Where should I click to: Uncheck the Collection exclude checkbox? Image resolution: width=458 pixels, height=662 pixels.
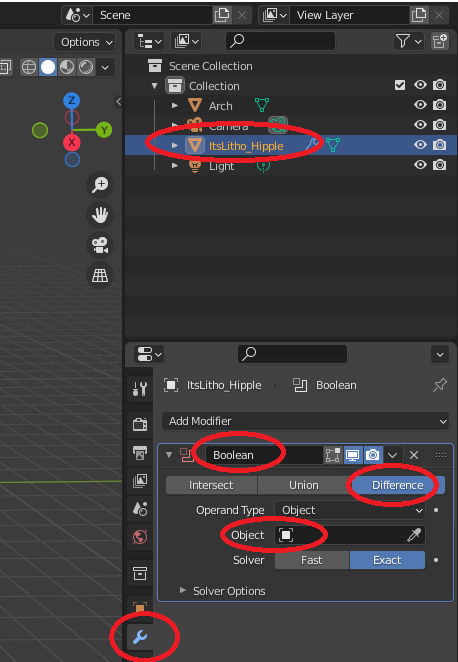[x=400, y=85]
